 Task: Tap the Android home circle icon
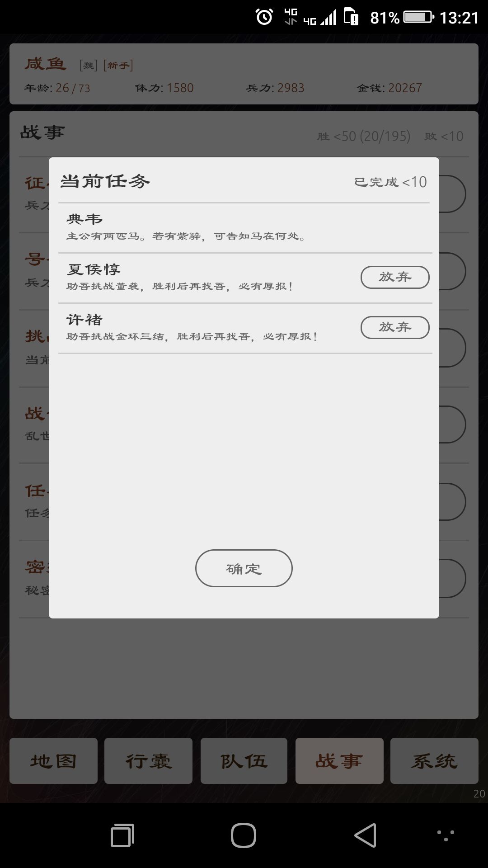[x=244, y=835]
